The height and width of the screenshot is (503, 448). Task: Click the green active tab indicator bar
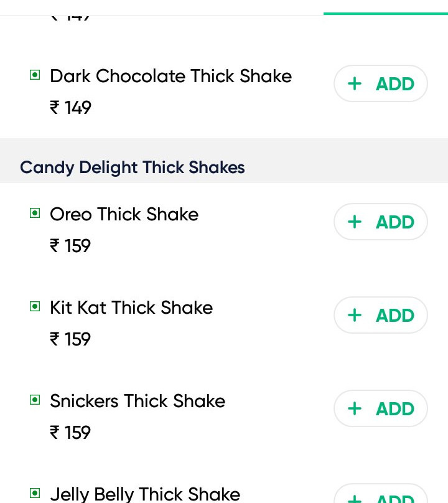(385, 13)
